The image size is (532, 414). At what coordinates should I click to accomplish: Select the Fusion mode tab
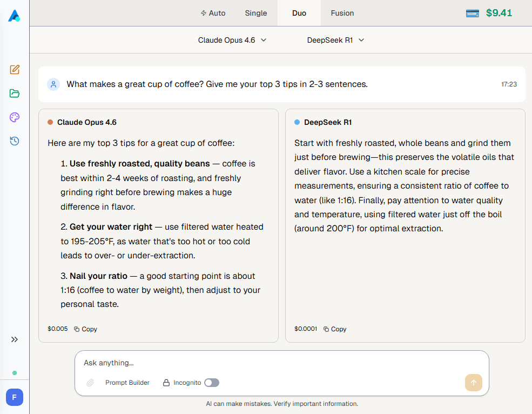[x=342, y=13]
